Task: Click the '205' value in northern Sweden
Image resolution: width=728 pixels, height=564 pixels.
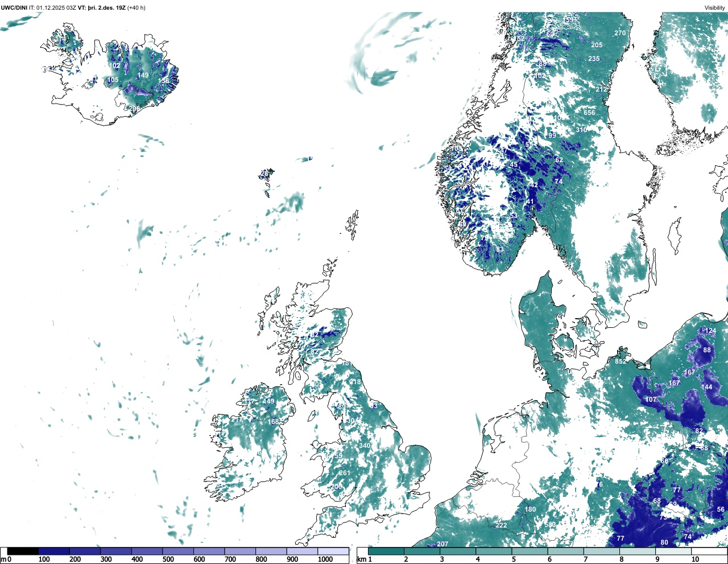Action: point(597,45)
